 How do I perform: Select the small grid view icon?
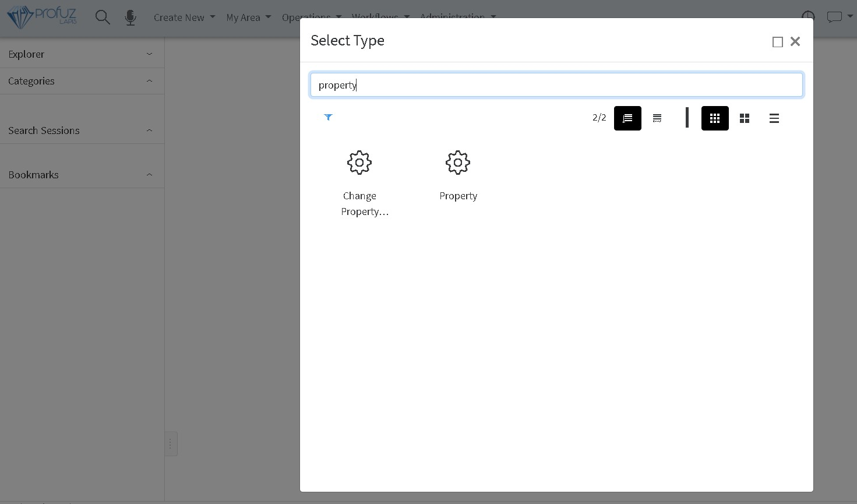(x=715, y=118)
